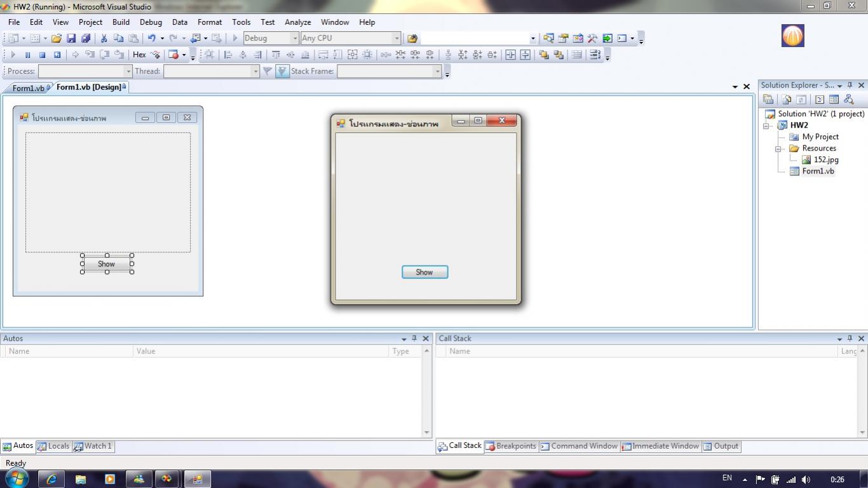Viewport: 868px width, 488px height.
Task: Open the Any CPU platform dropdown
Action: tap(397, 38)
